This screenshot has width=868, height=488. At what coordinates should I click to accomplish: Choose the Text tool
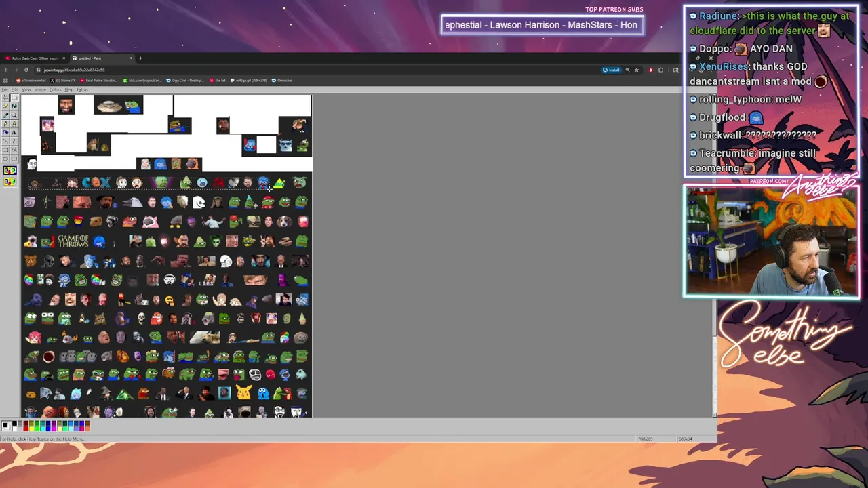click(14, 133)
